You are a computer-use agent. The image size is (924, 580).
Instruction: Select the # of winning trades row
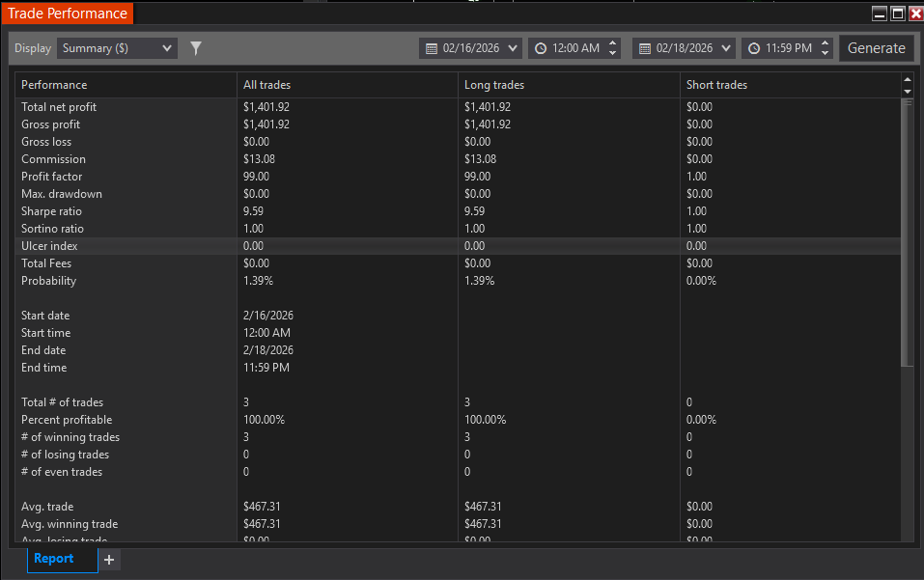point(458,437)
